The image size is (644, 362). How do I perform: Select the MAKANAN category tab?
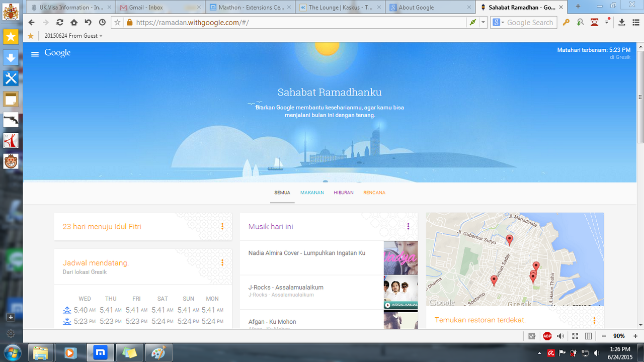(x=312, y=193)
